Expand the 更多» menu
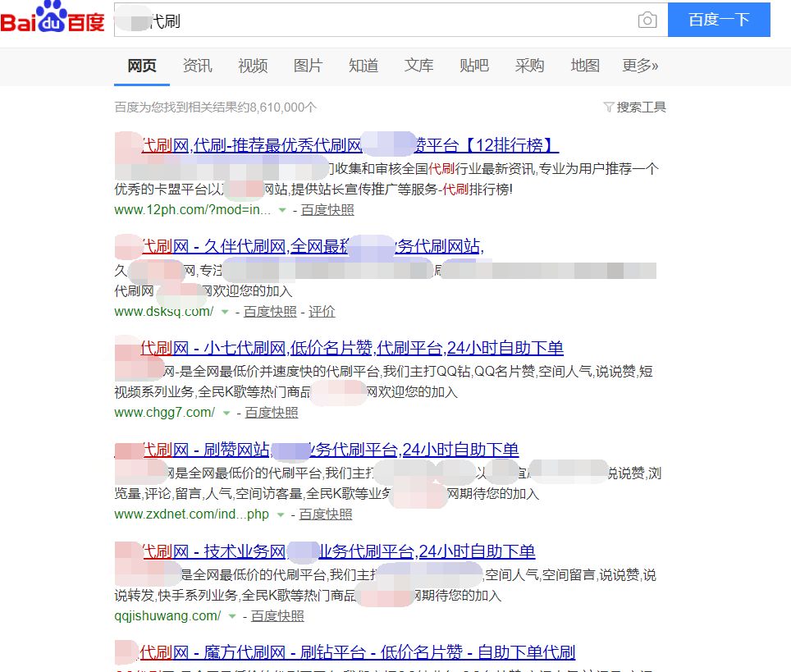The height and width of the screenshot is (672, 791). [640, 66]
